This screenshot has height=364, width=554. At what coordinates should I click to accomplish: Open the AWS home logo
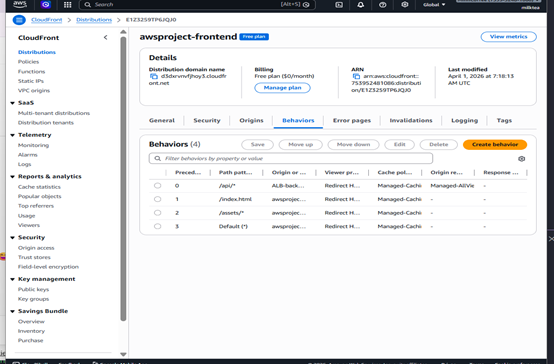[20, 4]
